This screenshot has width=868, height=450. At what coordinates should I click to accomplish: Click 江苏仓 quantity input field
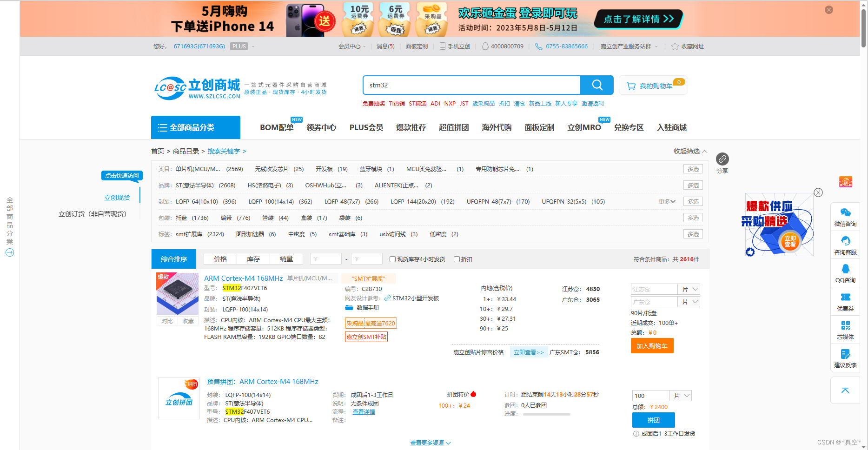click(x=654, y=289)
